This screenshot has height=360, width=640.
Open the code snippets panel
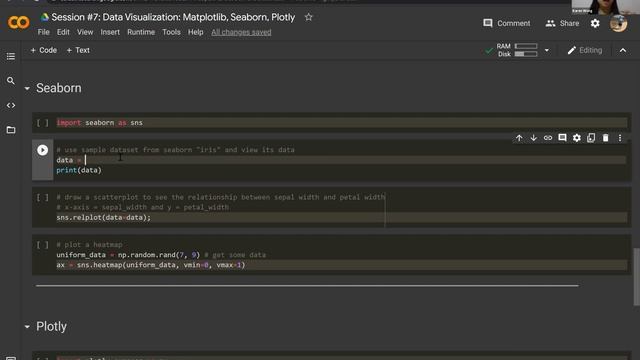point(11,105)
